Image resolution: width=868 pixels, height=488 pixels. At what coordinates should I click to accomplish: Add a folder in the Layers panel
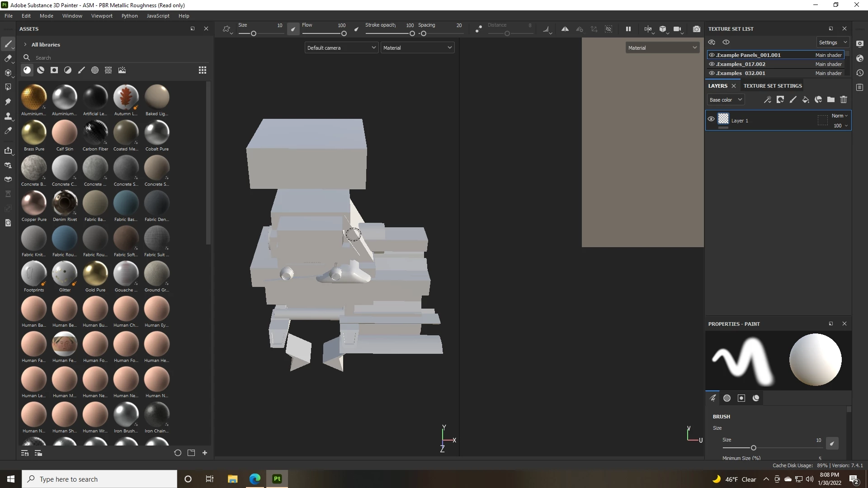(x=831, y=100)
